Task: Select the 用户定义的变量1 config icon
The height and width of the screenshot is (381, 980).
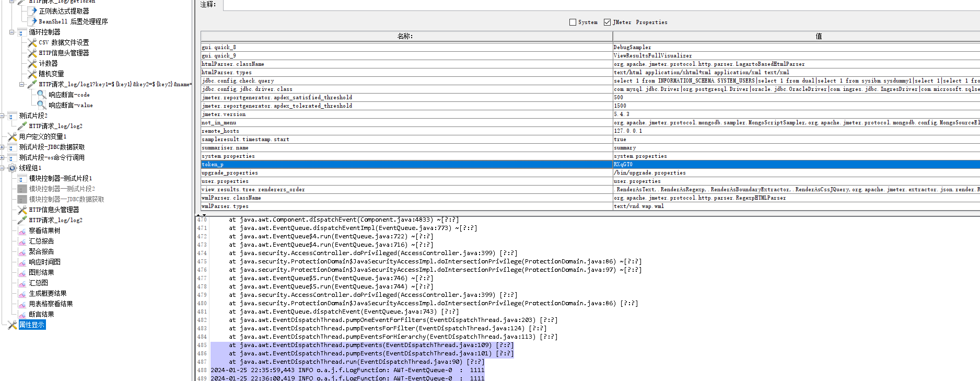Action: [x=13, y=136]
